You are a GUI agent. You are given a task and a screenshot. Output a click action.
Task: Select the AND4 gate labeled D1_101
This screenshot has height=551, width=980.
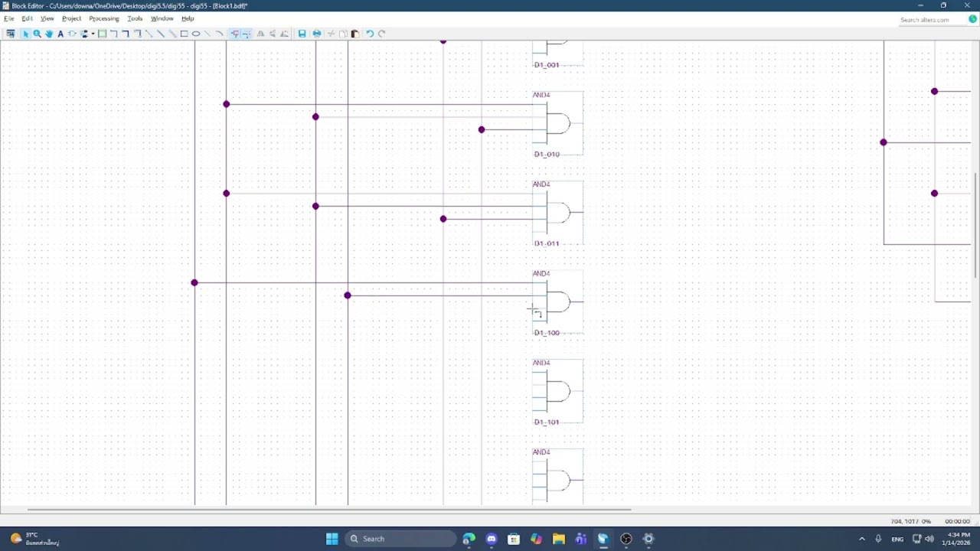(x=558, y=392)
